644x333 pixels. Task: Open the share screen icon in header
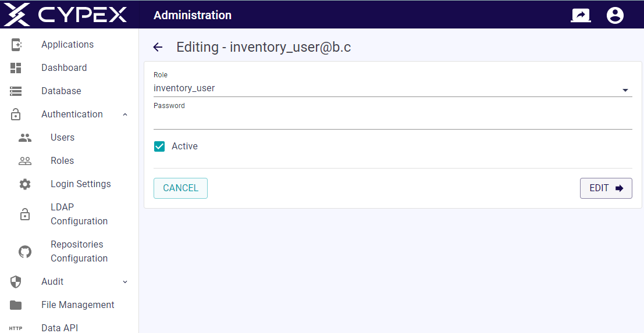(x=581, y=15)
